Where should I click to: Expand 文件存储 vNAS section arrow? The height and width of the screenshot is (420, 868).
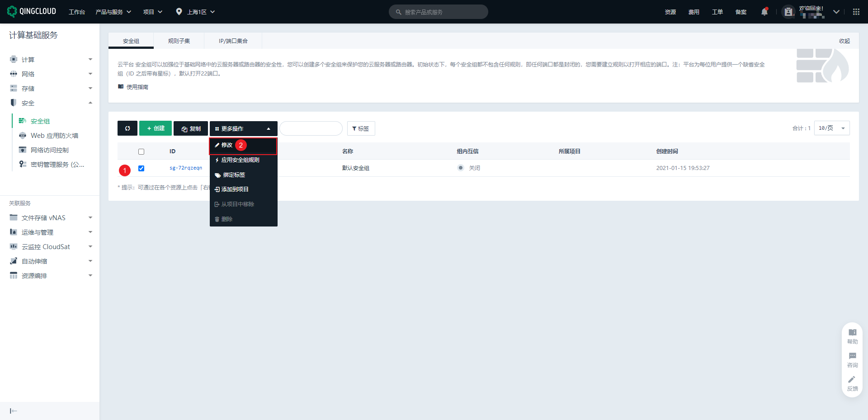[90, 217]
